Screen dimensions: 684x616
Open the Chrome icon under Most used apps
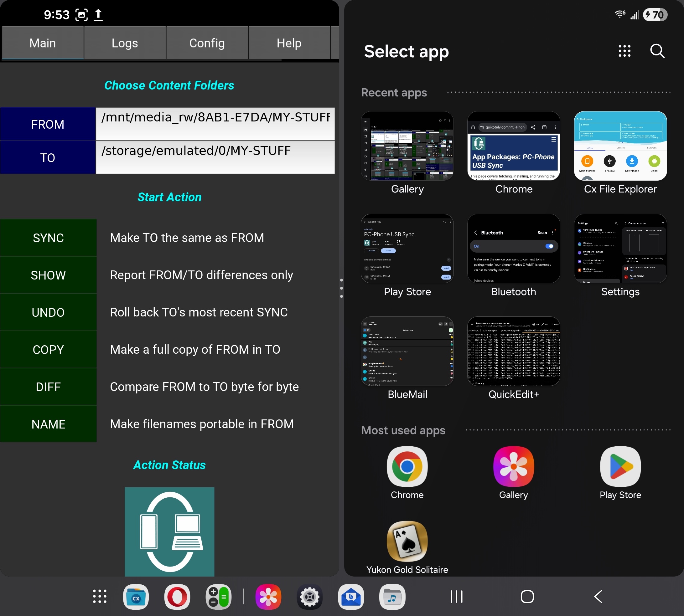(x=407, y=466)
